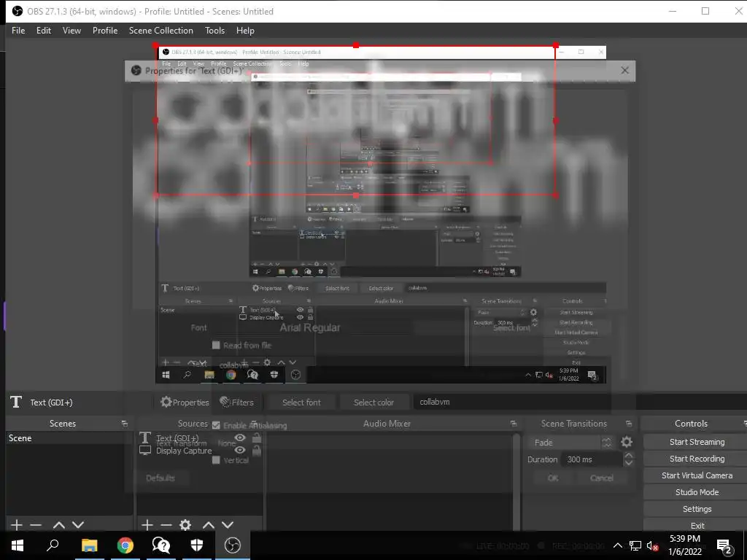Click the collabvm text input field
This screenshot has height=560, width=747.
pos(579,402)
